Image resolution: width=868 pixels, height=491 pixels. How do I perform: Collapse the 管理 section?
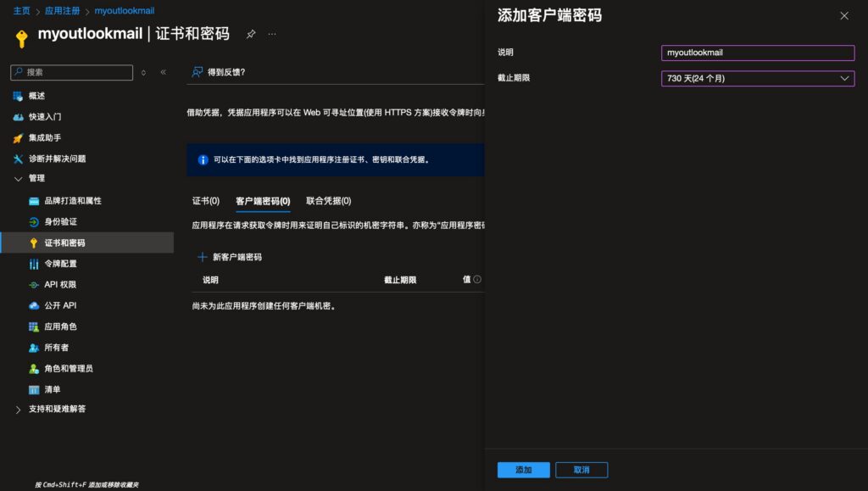coord(19,179)
